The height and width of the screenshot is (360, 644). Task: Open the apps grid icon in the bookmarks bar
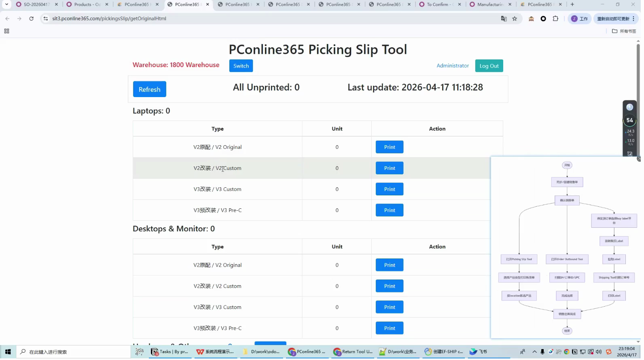[x=6, y=31]
